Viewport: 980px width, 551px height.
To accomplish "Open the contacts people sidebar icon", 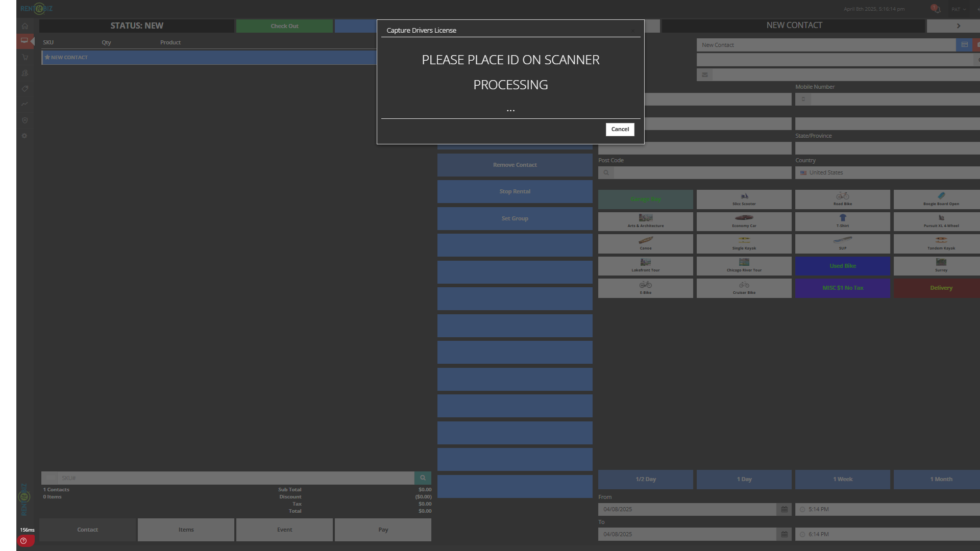I will [x=24, y=73].
